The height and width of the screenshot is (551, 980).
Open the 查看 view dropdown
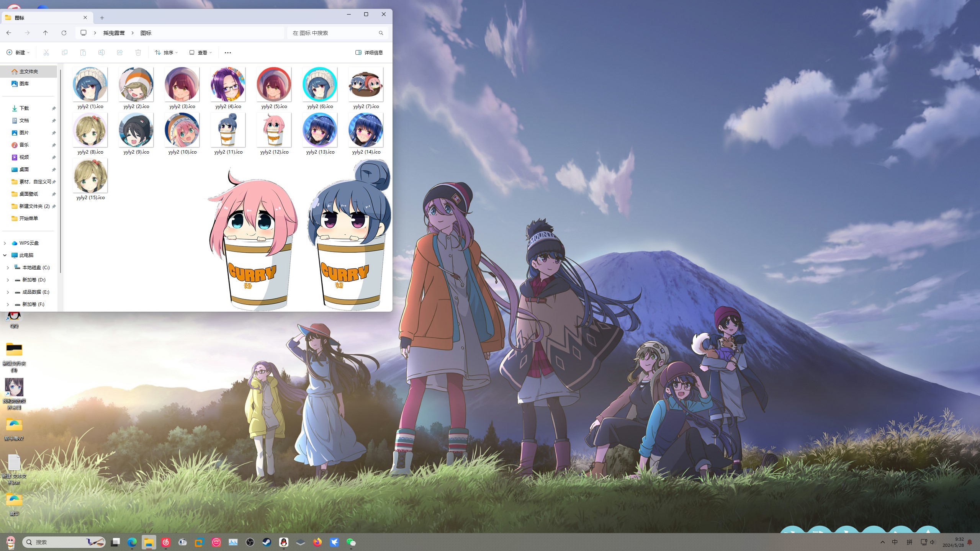pyautogui.click(x=200, y=52)
